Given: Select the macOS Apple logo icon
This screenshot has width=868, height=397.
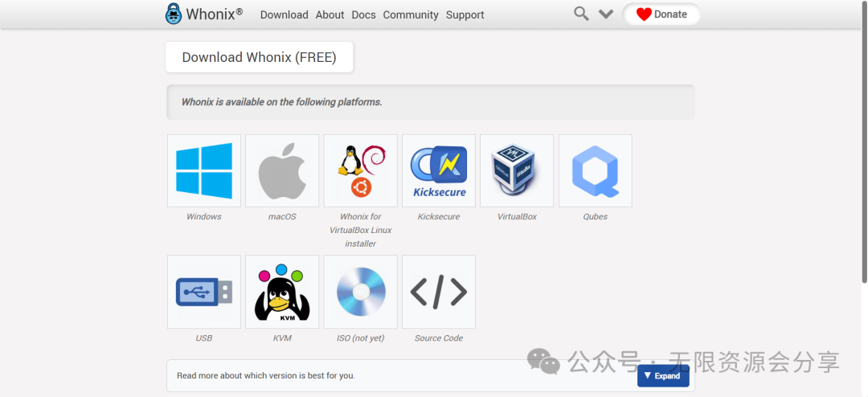Looking at the screenshot, I should (x=282, y=170).
